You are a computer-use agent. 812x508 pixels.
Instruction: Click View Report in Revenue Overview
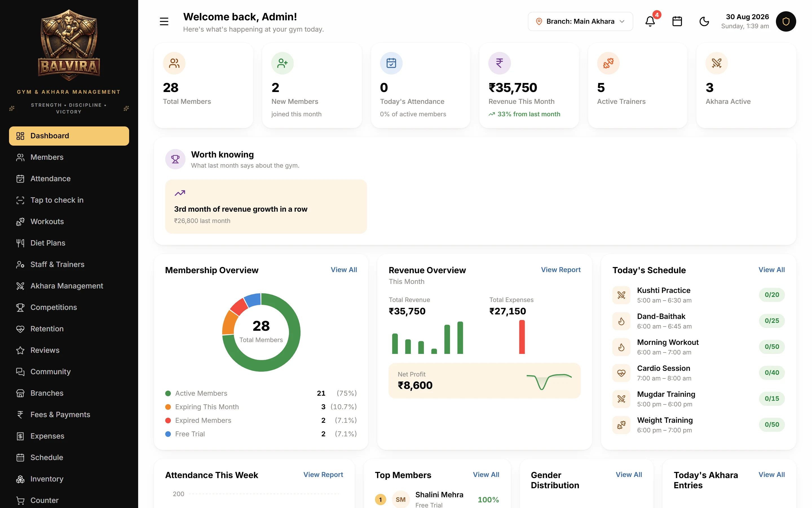pos(561,270)
